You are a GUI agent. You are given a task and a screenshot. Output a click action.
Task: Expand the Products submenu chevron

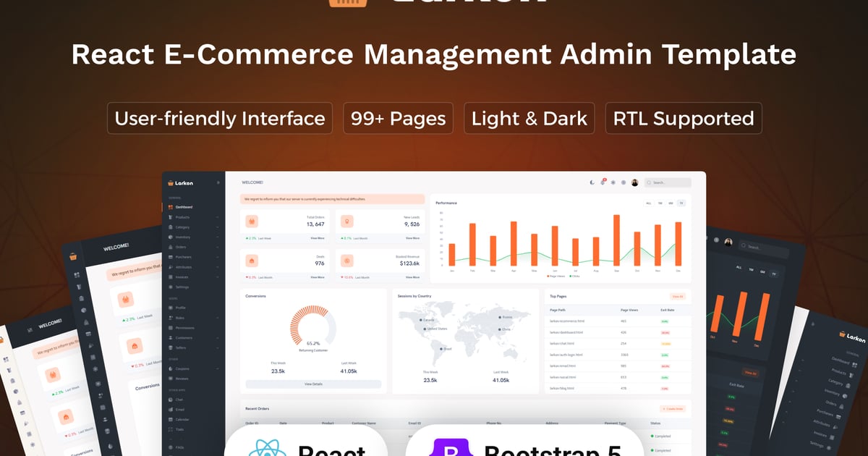click(x=217, y=217)
